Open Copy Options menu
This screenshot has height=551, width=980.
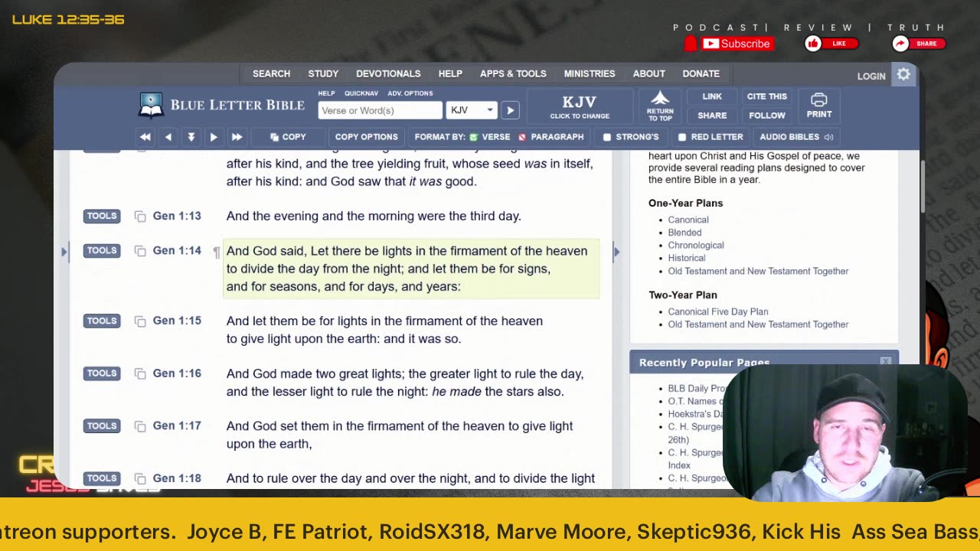click(x=366, y=137)
